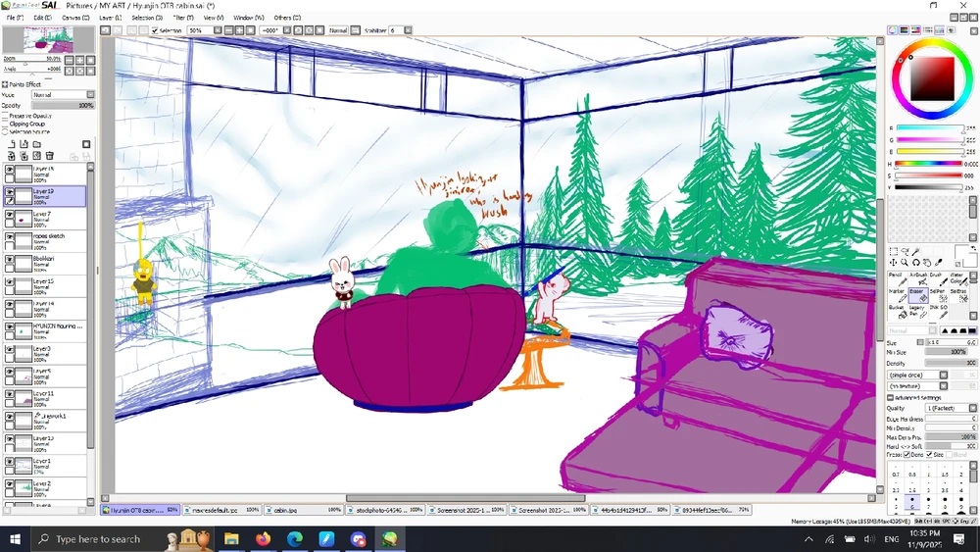Click the delete layer trash icon
The width and height of the screenshot is (980, 552).
(x=49, y=156)
